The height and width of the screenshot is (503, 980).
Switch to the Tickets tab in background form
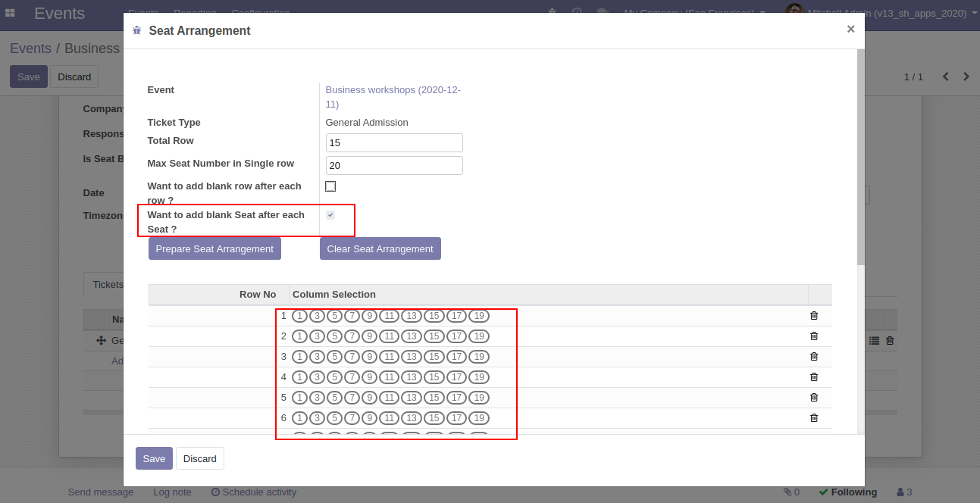106,285
